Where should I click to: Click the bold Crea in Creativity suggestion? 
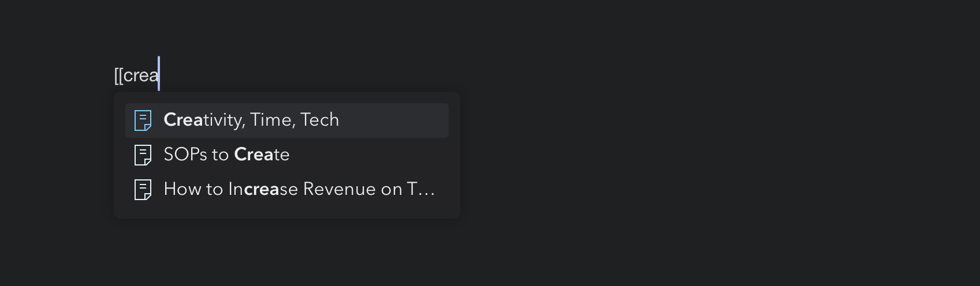coord(183,120)
